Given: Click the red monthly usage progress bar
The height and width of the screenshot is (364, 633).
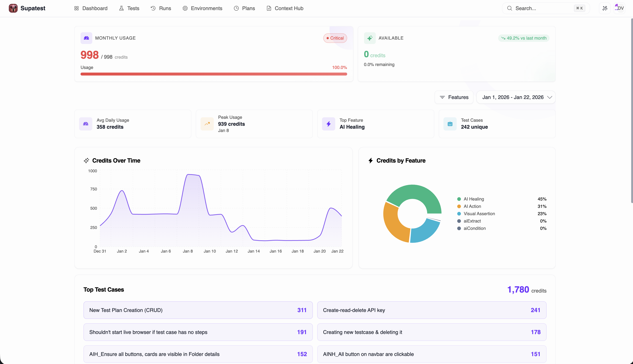Looking at the screenshot, I should point(213,74).
